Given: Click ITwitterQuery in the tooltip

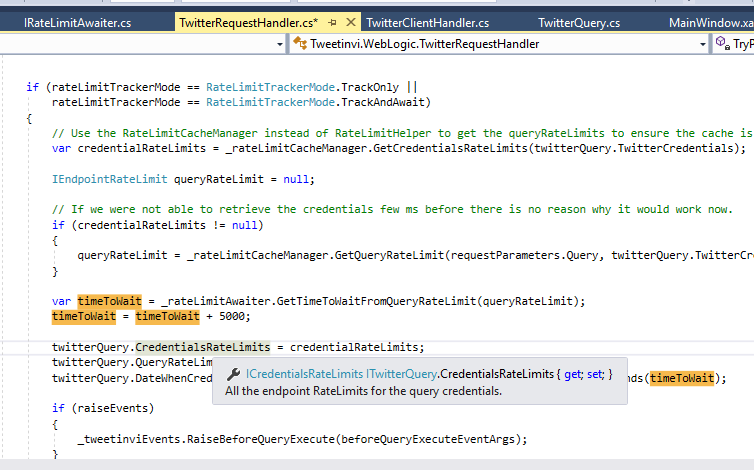Looking at the screenshot, I should [401, 373].
